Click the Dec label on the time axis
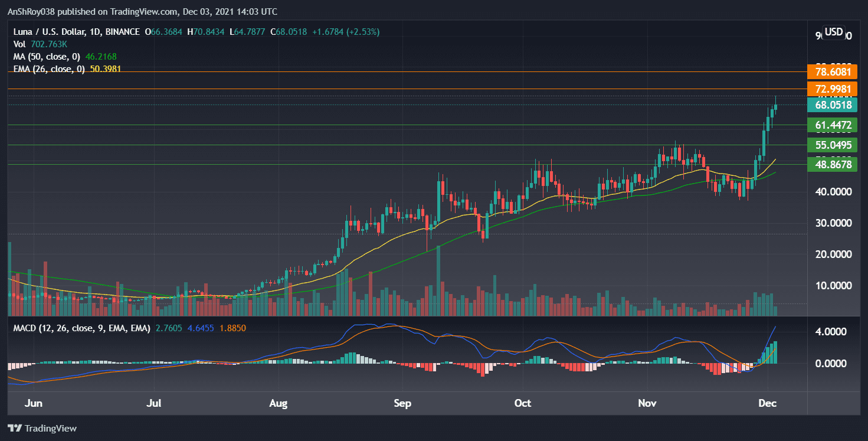 [x=767, y=403]
